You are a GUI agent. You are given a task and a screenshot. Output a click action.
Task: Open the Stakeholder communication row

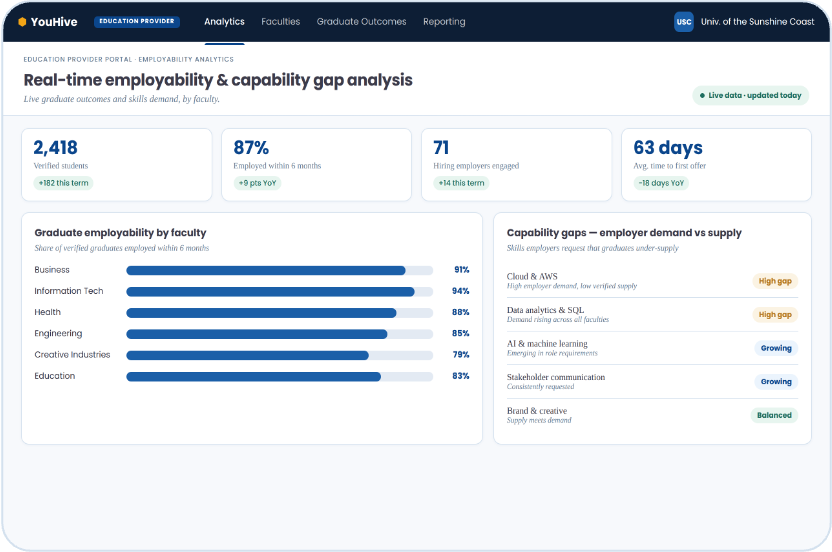(x=652, y=381)
